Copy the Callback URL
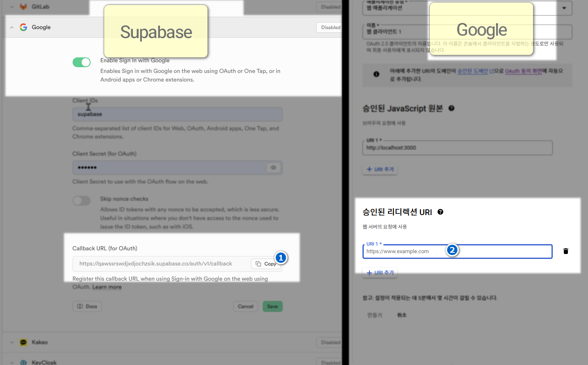The width and height of the screenshot is (588, 365). pyautogui.click(x=266, y=264)
